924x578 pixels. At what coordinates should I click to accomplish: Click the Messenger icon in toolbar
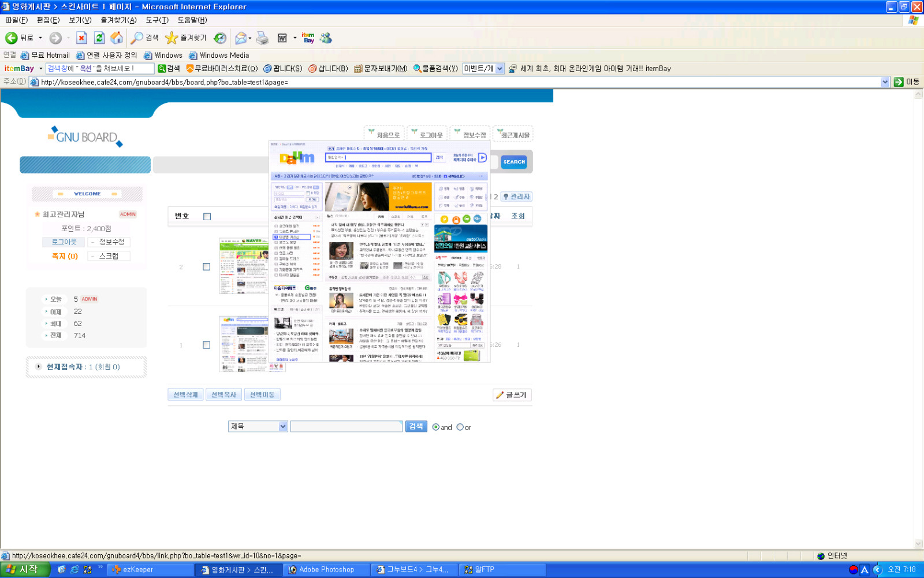(x=326, y=38)
